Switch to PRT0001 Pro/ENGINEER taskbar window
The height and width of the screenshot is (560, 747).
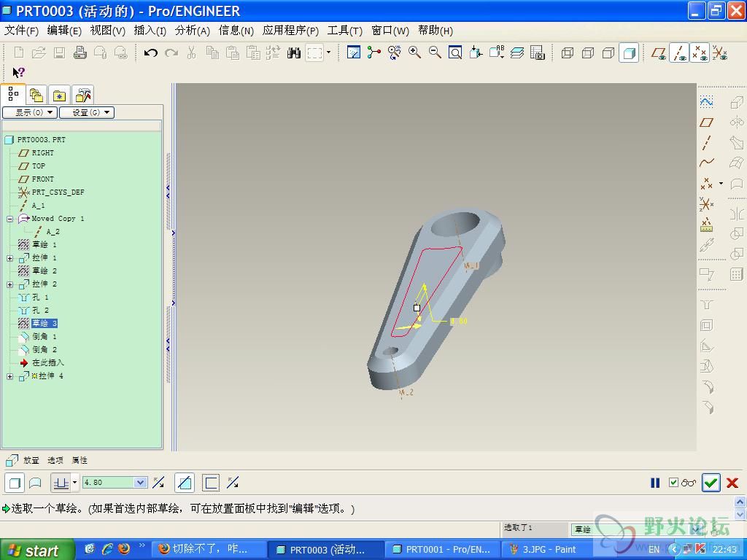(x=441, y=550)
